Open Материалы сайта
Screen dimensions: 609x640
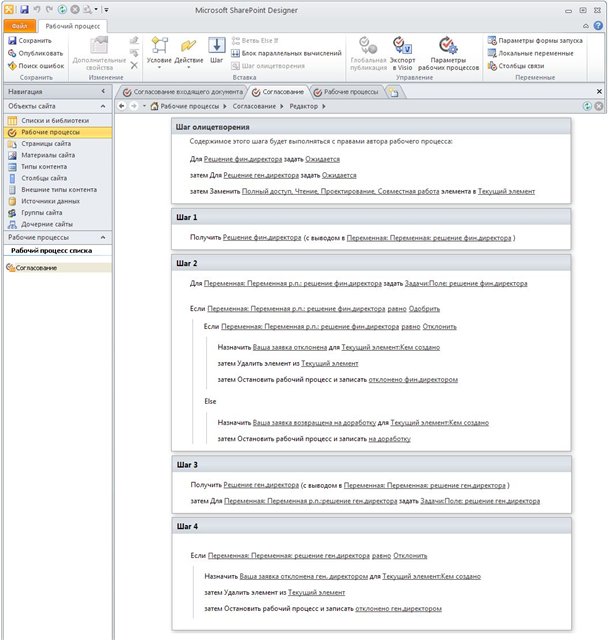[x=58, y=155]
